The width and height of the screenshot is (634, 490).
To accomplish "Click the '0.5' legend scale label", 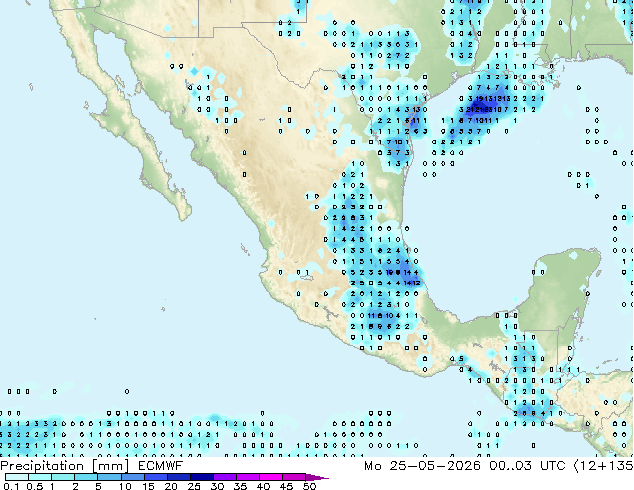I will 34,486.
